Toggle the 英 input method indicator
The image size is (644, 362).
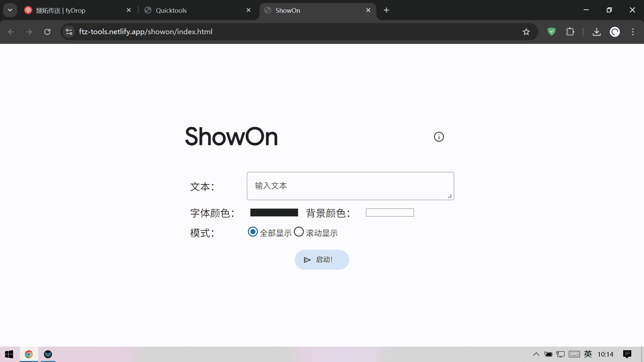(x=588, y=354)
